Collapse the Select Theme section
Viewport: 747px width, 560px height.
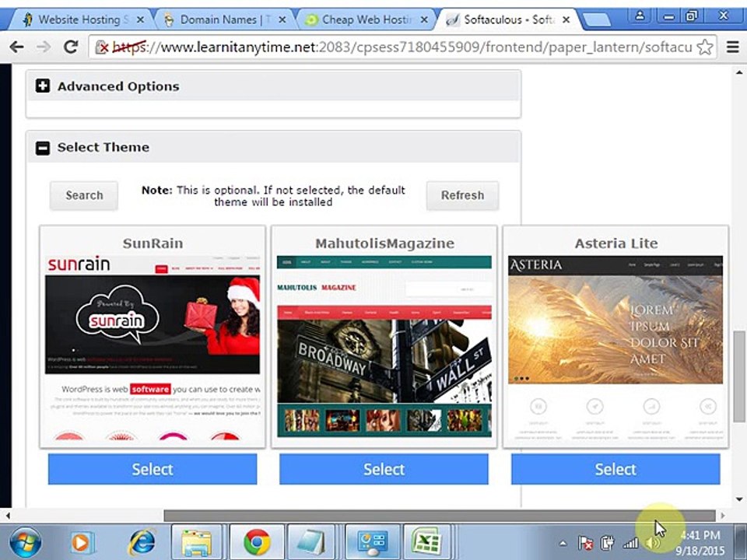pos(42,148)
